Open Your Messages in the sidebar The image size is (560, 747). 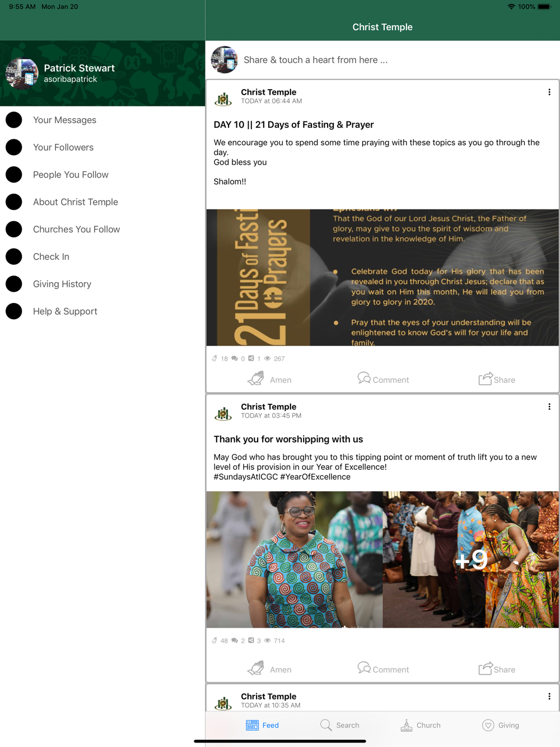(102, 120)
